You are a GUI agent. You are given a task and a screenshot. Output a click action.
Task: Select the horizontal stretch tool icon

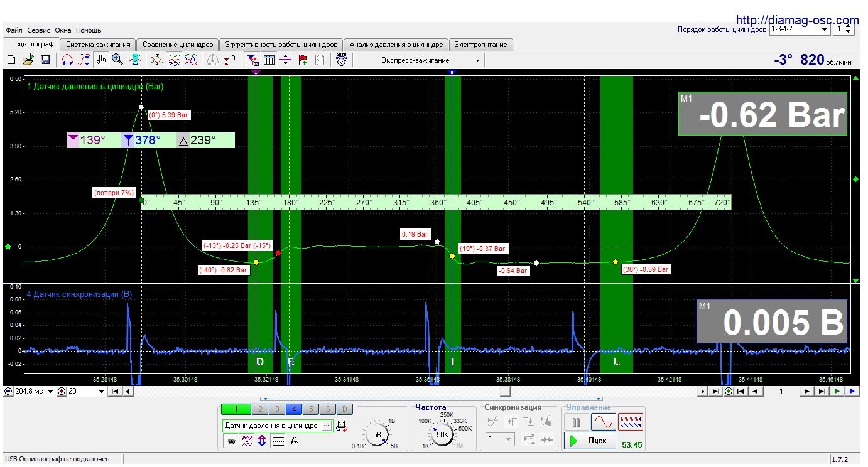[x=67, y=60]
